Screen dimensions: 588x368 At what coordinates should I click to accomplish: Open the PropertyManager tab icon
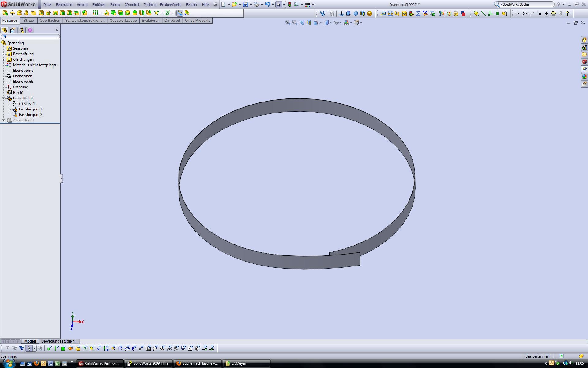coord(13,30)
